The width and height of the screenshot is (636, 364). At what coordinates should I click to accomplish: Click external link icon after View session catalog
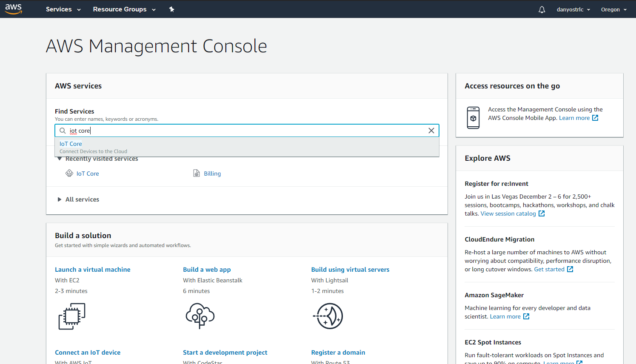coord(542,213)
